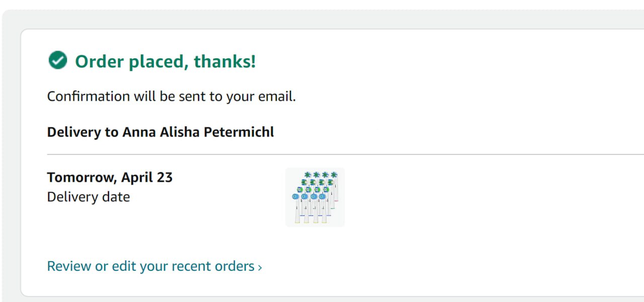Open the toothbrush heads product thumbnail
This screenshot has height=302, width=644.
(315, 197)
